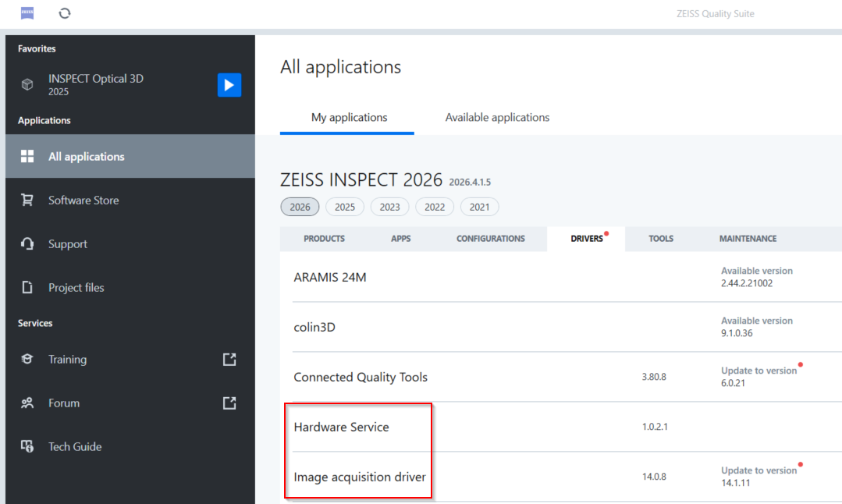
Task: Open the MAINTENANCE tab
Action: [748, 238]
